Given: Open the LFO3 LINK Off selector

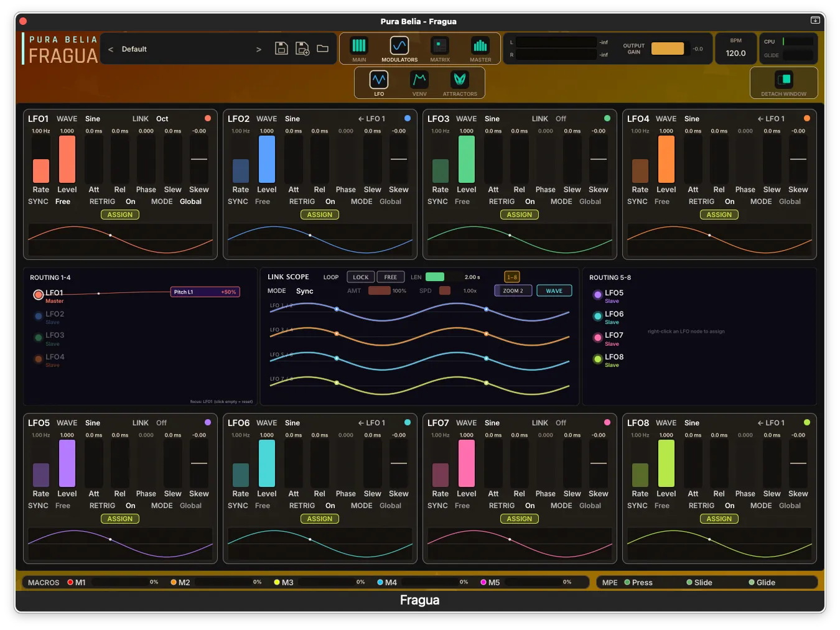Looking at the screenshot, I should [x=561, y=119].
